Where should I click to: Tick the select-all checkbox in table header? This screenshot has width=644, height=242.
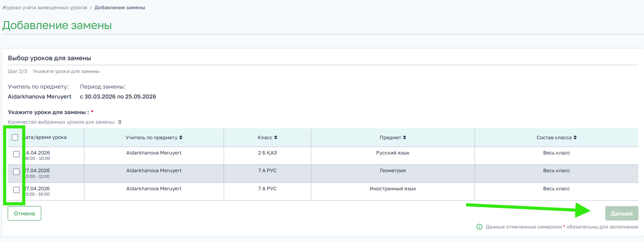click(15, 137)
